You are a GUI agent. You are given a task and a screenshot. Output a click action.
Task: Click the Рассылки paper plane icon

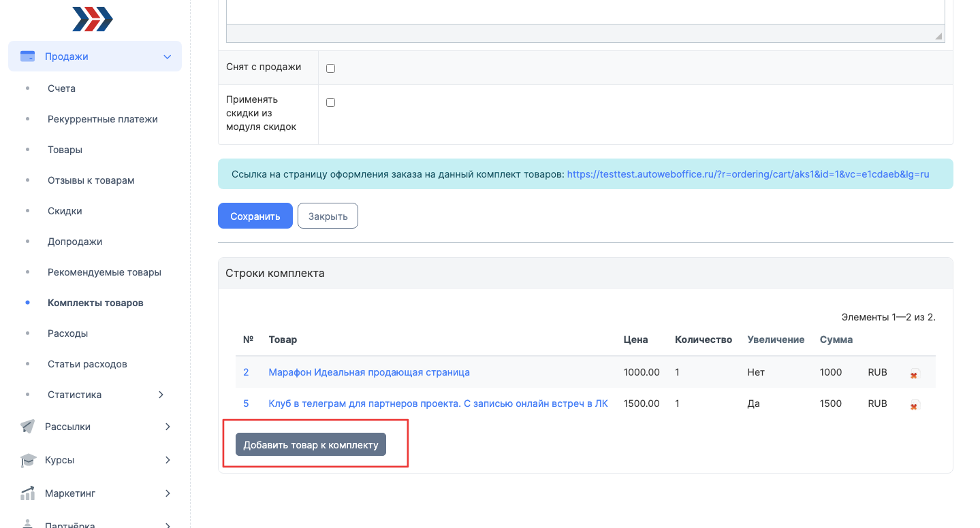click(28, 427)
